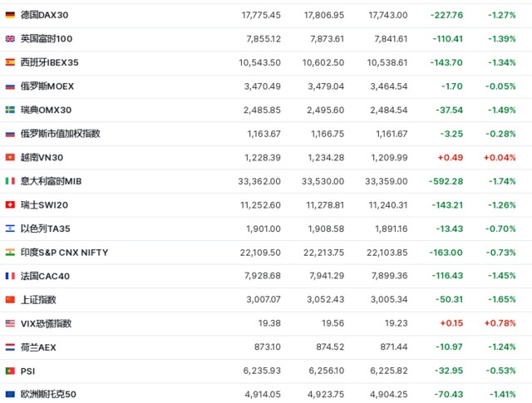Open the 德国DAX30 index link
532x403 pixels.
(x=44, y=15)
